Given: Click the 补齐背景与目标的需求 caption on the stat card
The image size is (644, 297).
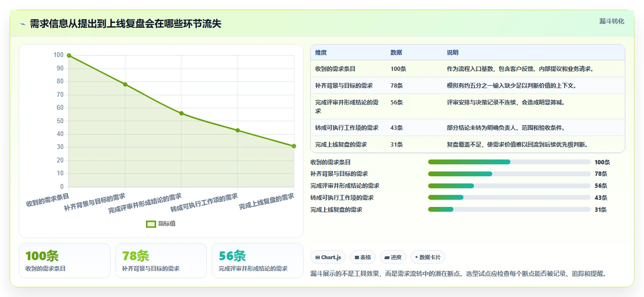Looking at the screenshot, I should pos(151,269).
